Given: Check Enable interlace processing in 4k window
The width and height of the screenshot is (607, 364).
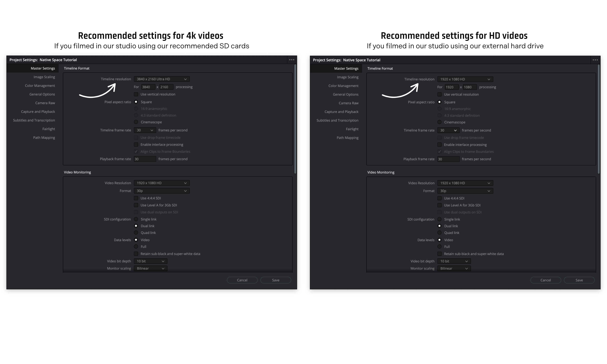Looking at the screenshot, I should click(x=136, y=144).
